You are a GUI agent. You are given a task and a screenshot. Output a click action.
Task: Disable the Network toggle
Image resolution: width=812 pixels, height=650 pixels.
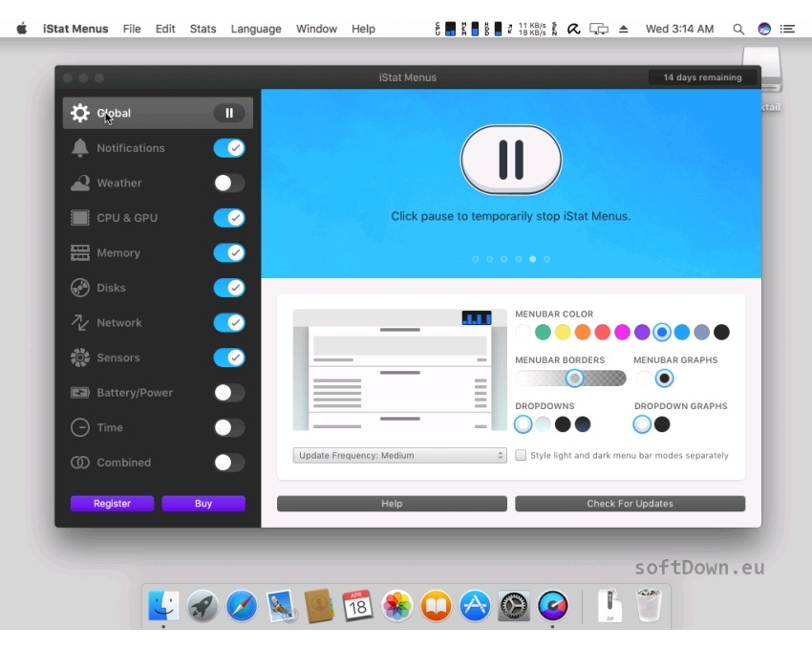click(229, 322)
